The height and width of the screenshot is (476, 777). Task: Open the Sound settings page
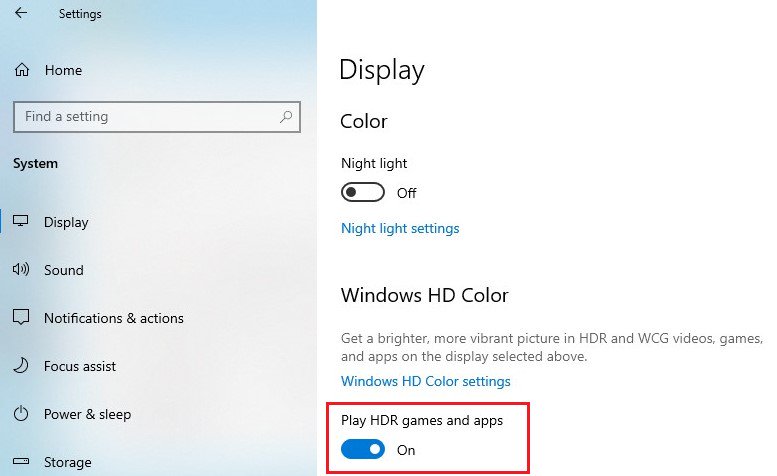pos(64,270)
